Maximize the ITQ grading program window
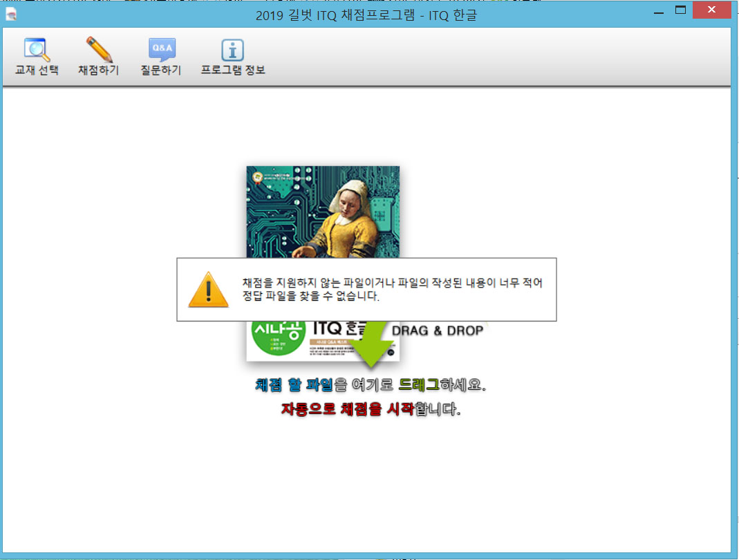739x560 pixels. [x=680, y=10]
